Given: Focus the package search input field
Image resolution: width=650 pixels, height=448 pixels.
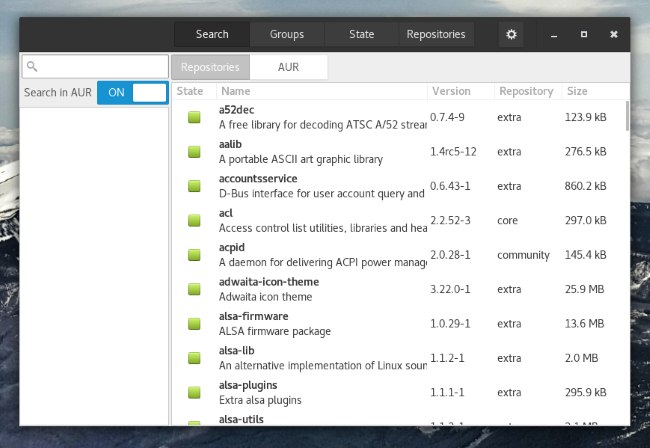Looking at the screenshot, I should point(95,66).
